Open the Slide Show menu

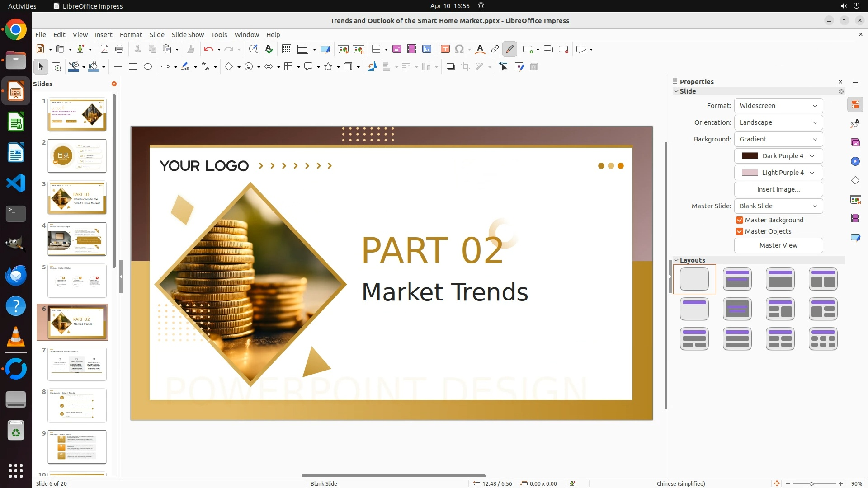pyautogui.click(x=188, y=35)
